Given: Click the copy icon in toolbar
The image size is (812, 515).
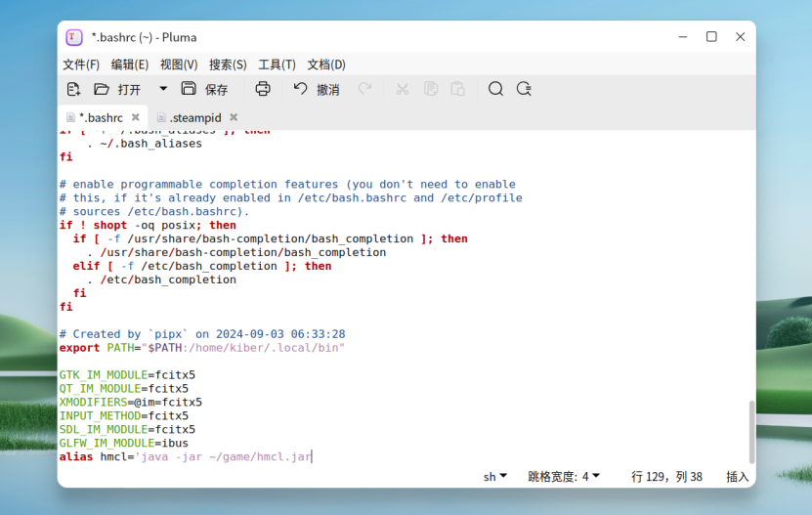Looking at the screenshot, I should click(430, 89).
